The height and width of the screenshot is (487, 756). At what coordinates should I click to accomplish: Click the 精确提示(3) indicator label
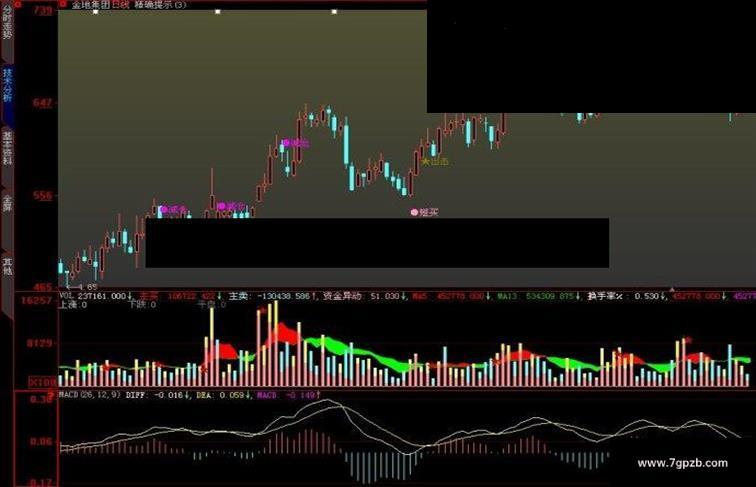click(x=161, y=5)
